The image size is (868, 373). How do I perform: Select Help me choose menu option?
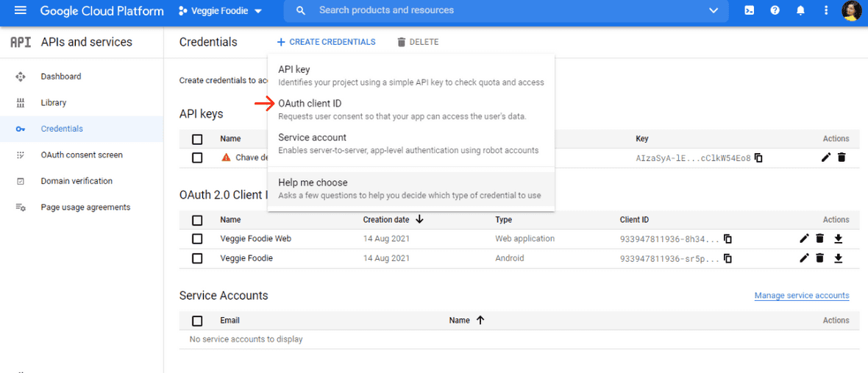click(x=410, y=189)
